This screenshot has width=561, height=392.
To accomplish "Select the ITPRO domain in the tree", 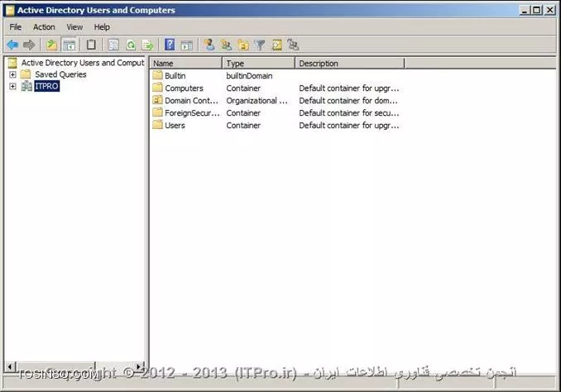I will [x=47, y=86].
